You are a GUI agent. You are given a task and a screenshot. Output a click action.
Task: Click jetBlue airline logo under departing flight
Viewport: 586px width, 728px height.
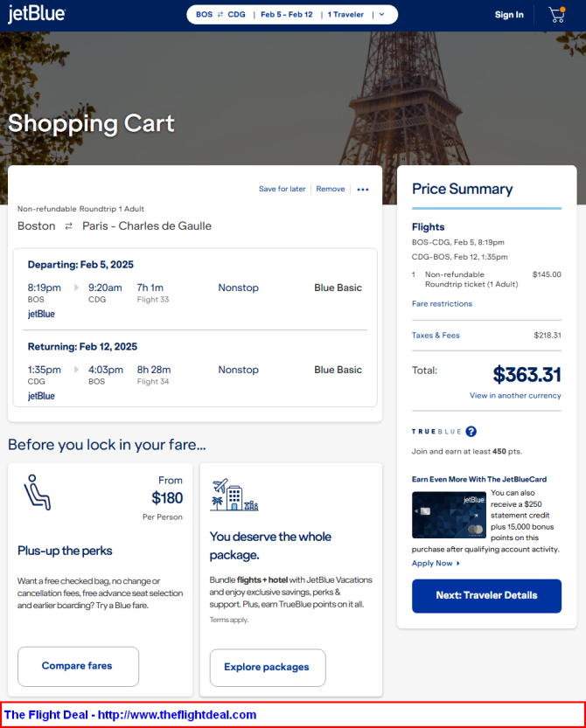pyautogui.click(x=41, y=314)
